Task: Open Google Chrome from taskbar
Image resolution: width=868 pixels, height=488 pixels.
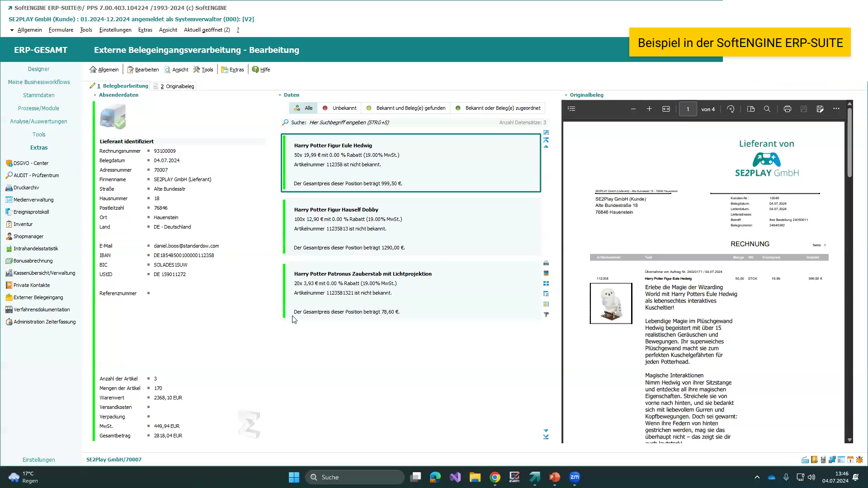Action: point(495,477)
